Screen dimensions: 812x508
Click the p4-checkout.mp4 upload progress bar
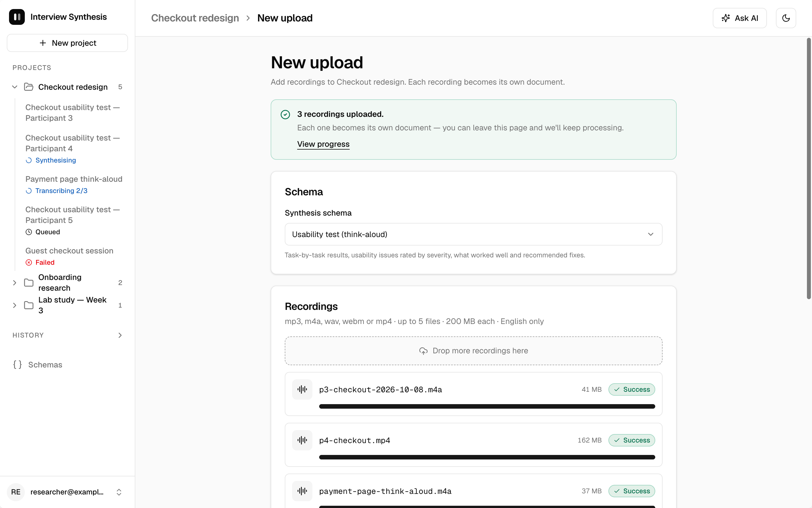pos(487,457)
